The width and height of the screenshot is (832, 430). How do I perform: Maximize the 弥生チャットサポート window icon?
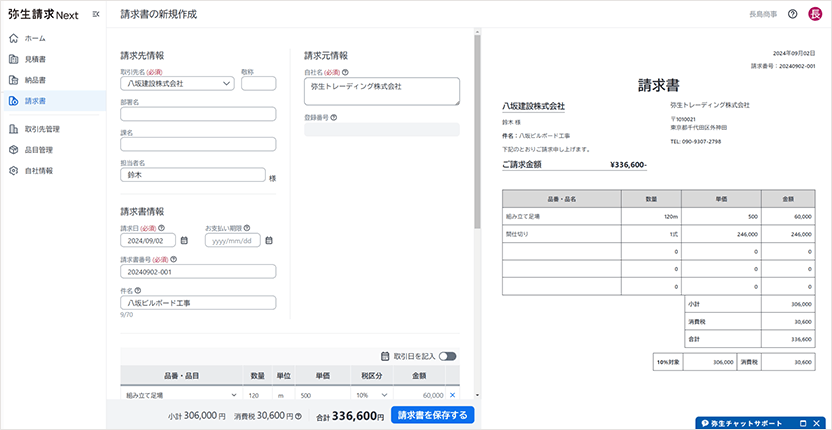803,423
